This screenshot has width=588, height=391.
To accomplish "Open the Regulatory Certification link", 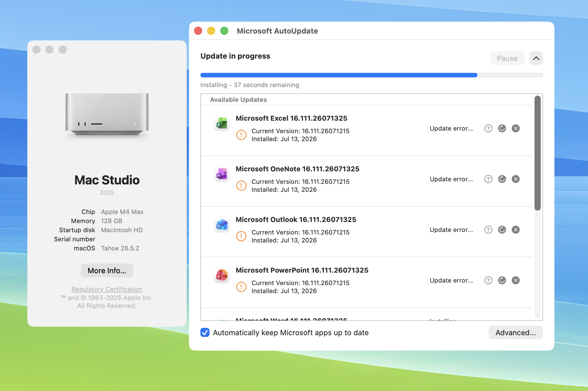I will (107, 289).
